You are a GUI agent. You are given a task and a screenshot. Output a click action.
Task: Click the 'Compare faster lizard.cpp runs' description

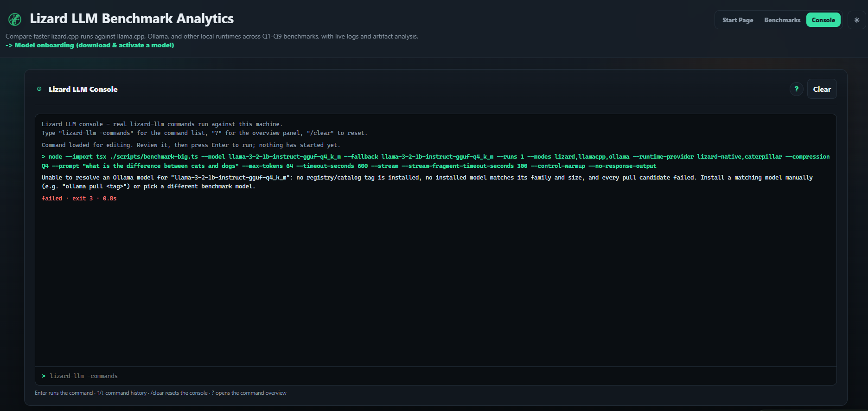[x=212, y=36]
